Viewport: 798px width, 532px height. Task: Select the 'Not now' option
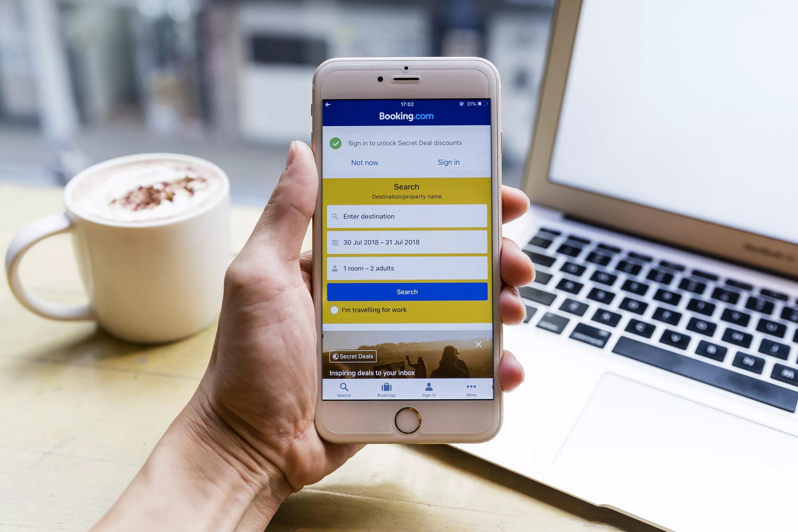coord(365,162)
